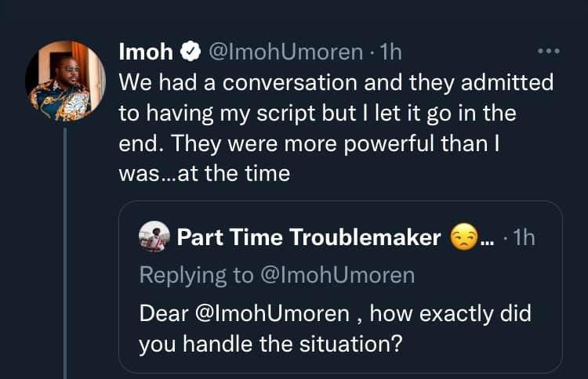The image size is (588, 379).
Task: Click the main tweet's 1h timestamp
Action: click(391, 53)
